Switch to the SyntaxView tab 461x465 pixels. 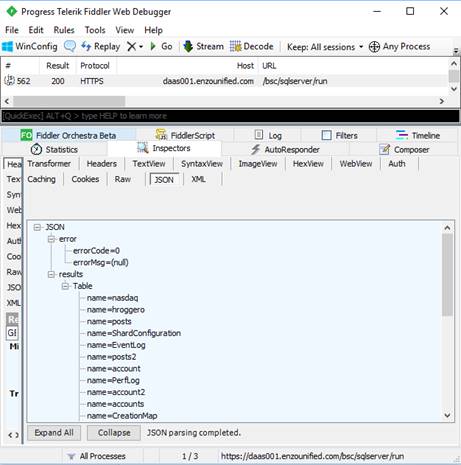(202, 164)
